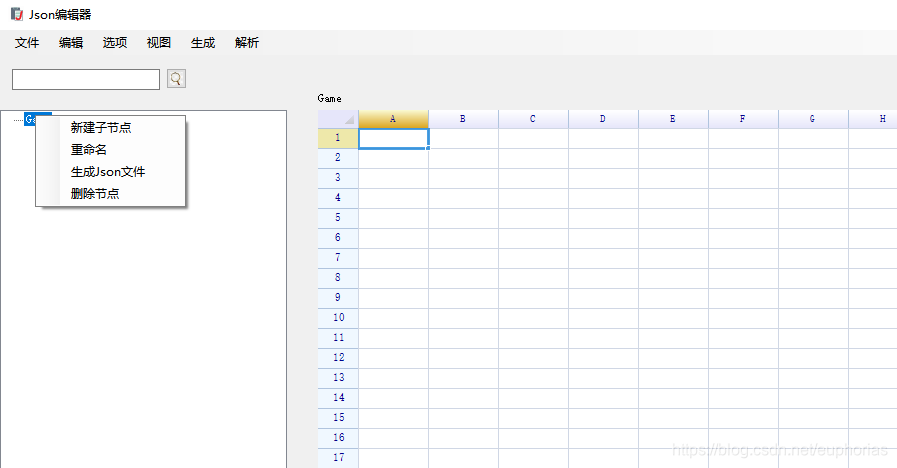
Task: Open the 选项 menu
Action: click(x=115, y=43)
